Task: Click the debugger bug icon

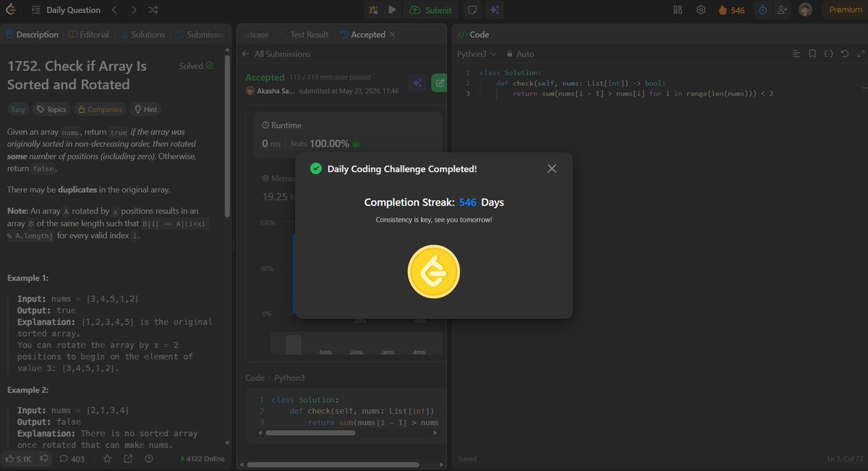Action: point(373,10)
